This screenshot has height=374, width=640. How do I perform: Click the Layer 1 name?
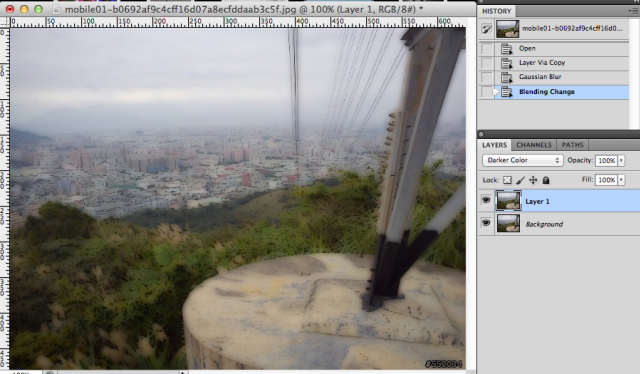[537, 201]
